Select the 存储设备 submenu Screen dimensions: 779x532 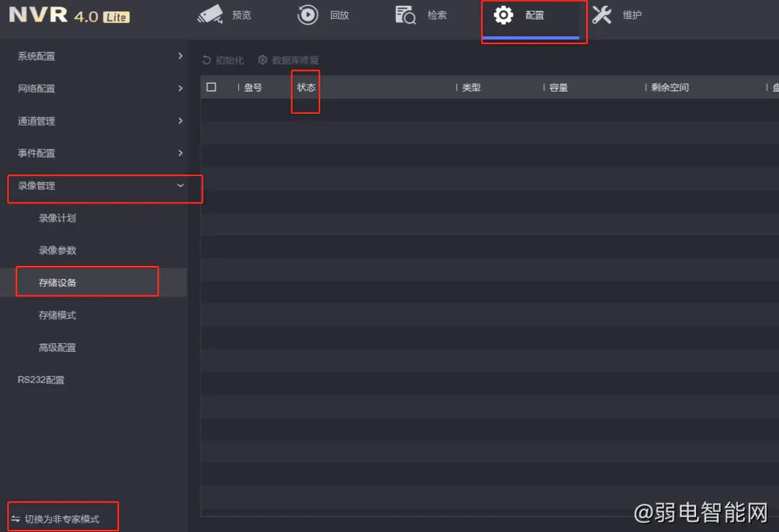(93, 283)
